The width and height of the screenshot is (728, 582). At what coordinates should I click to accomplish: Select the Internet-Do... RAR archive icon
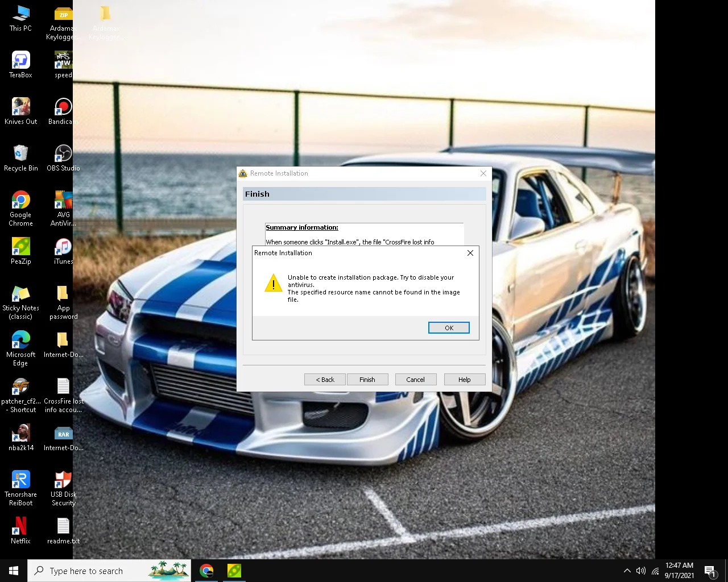[x=63, y=438]
